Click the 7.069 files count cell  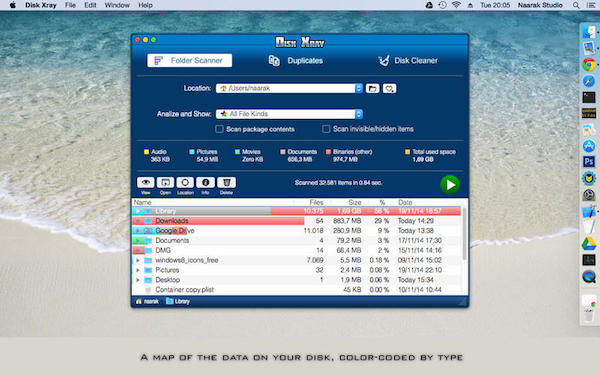pos(315,260)
